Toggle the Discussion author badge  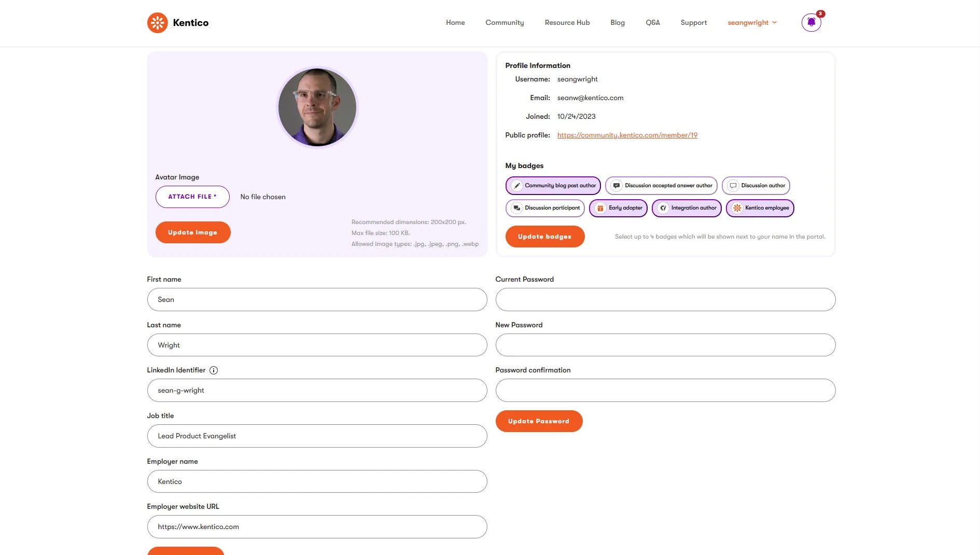point(756,186)
